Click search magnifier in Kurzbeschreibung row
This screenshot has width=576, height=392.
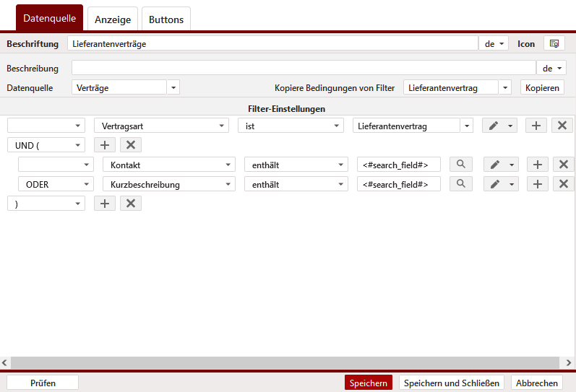[461, 184]
